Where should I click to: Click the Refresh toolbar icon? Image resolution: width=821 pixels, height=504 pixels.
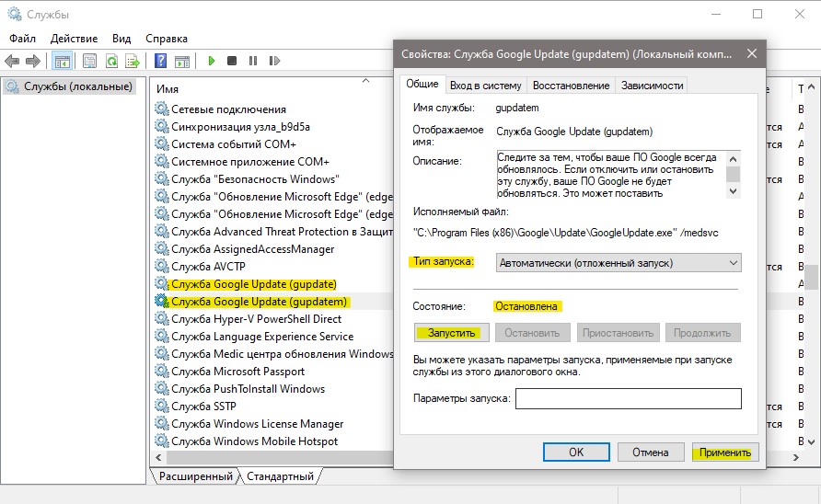coord(111,62)
